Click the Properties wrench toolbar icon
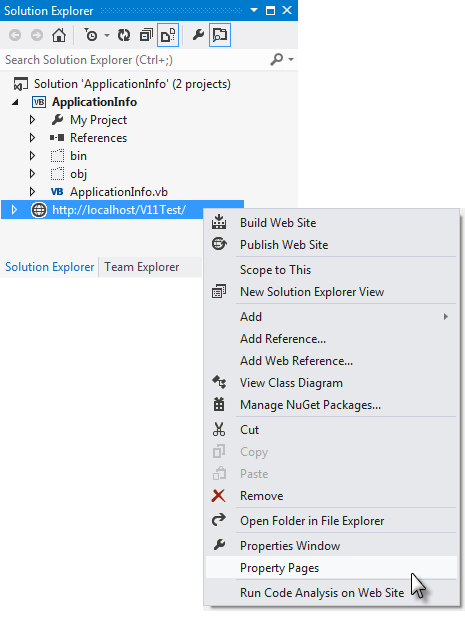465x632 pixels. coord(198,35)
